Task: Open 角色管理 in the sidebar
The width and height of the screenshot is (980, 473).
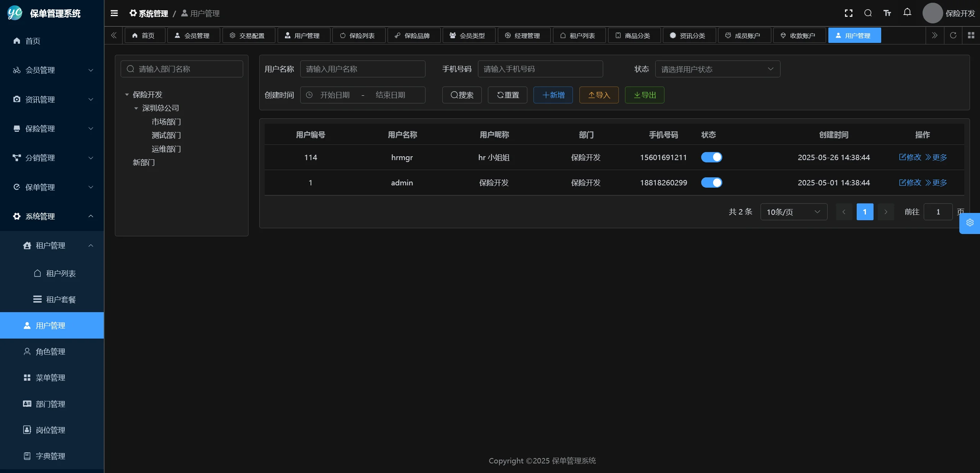Action: tap(51, 352)
